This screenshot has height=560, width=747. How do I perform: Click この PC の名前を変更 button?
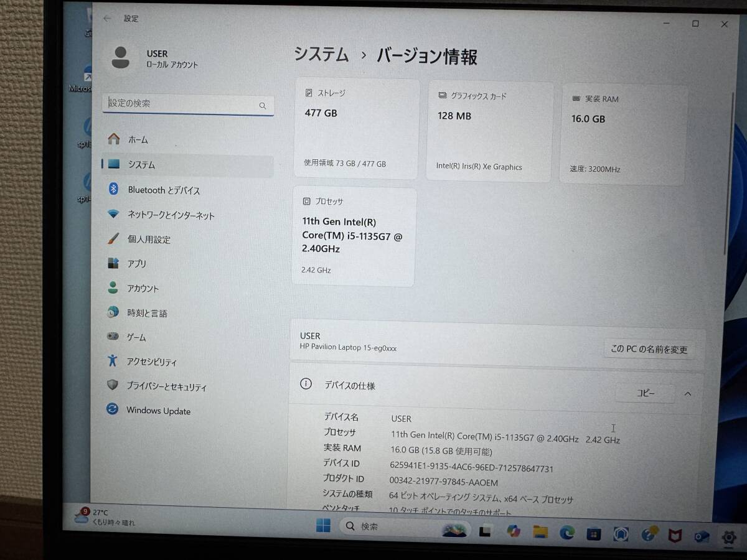click(x=649, y=349)
